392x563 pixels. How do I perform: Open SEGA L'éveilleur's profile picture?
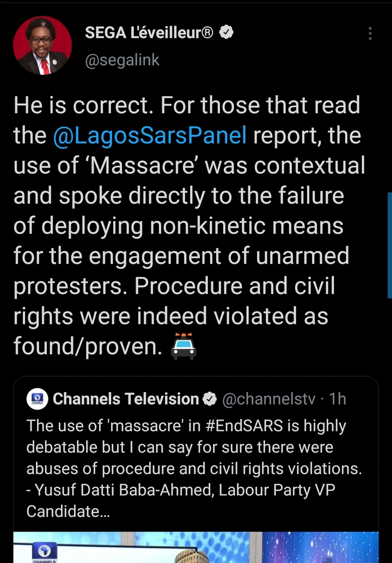(42, 45)
